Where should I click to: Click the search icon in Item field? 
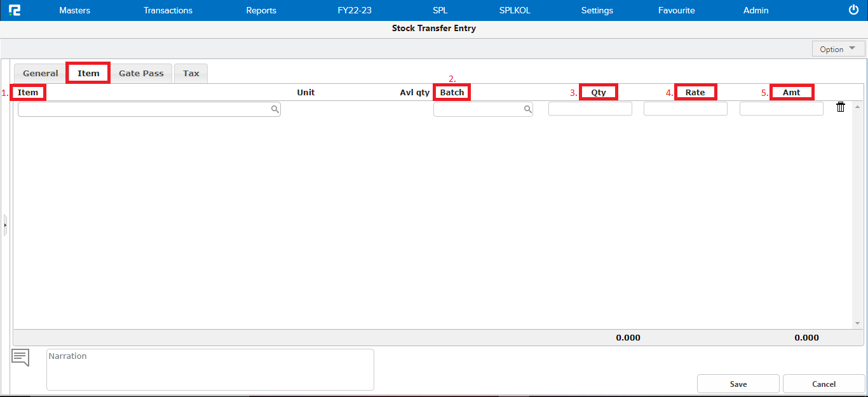coord(275,109)
